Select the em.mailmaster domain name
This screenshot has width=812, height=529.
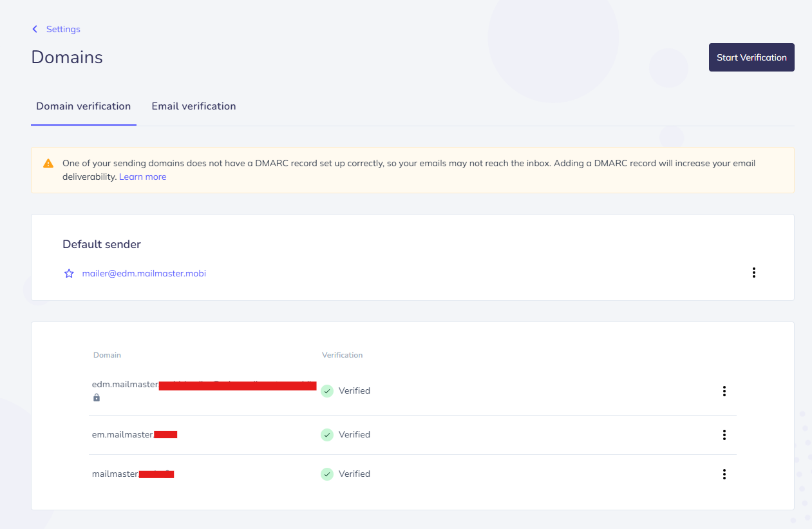122,435
